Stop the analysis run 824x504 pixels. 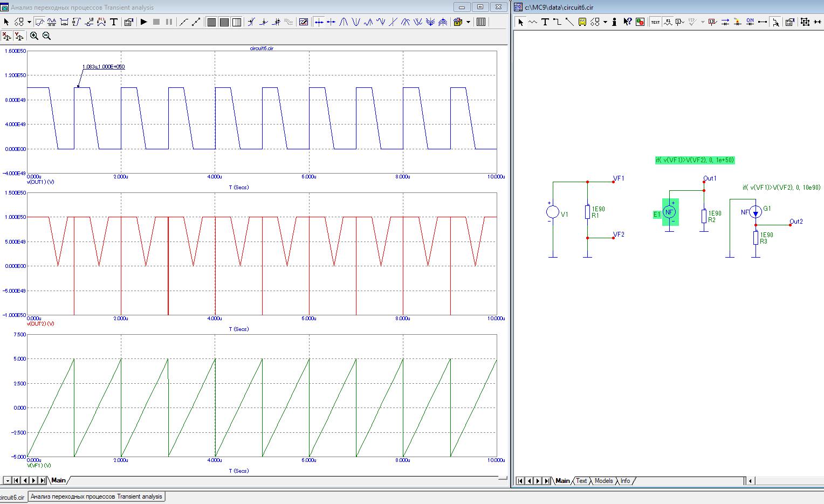[156, 22]
